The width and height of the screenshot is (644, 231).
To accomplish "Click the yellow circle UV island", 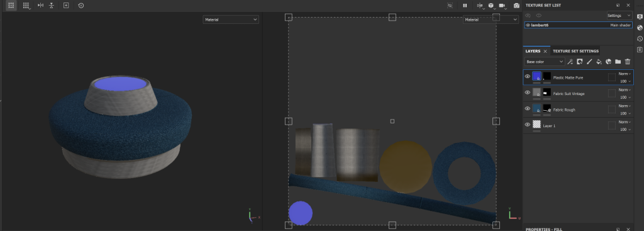I will tap(406, 167).
